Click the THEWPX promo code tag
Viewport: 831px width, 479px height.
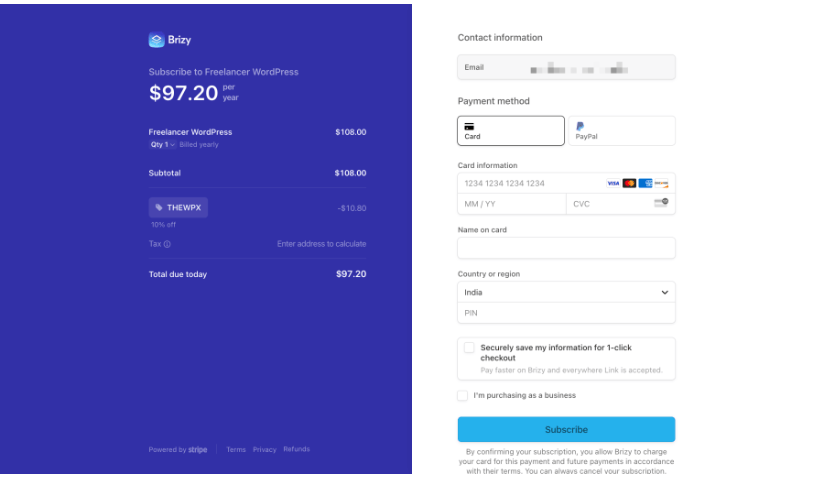pos(179,208)
